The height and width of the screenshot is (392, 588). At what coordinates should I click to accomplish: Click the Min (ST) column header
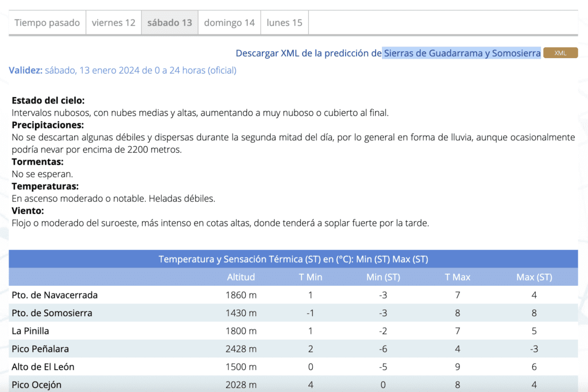(x=383, y=277)
